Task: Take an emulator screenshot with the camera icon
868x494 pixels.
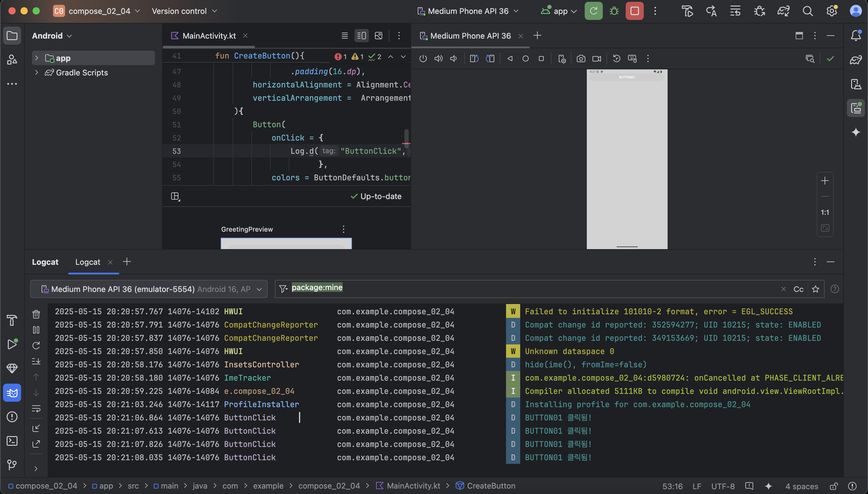Action: (581, 59)
